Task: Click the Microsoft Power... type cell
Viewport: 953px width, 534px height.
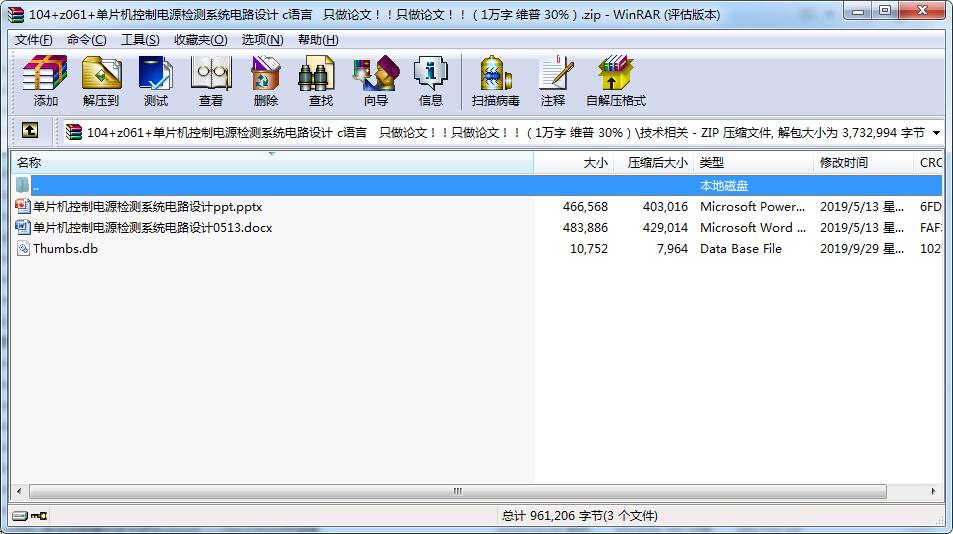Action: 752,207
